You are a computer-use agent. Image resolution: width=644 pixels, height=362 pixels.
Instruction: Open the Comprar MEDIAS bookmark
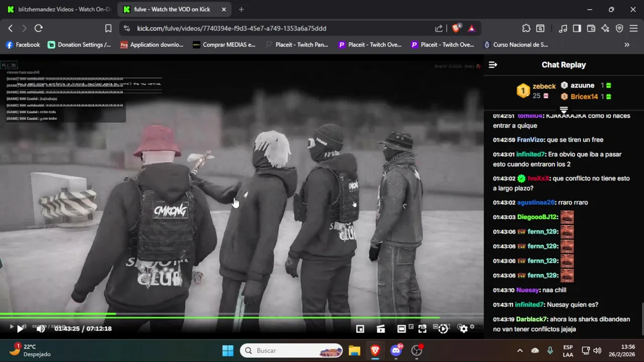pyautogui.click(x=224, y=45)
